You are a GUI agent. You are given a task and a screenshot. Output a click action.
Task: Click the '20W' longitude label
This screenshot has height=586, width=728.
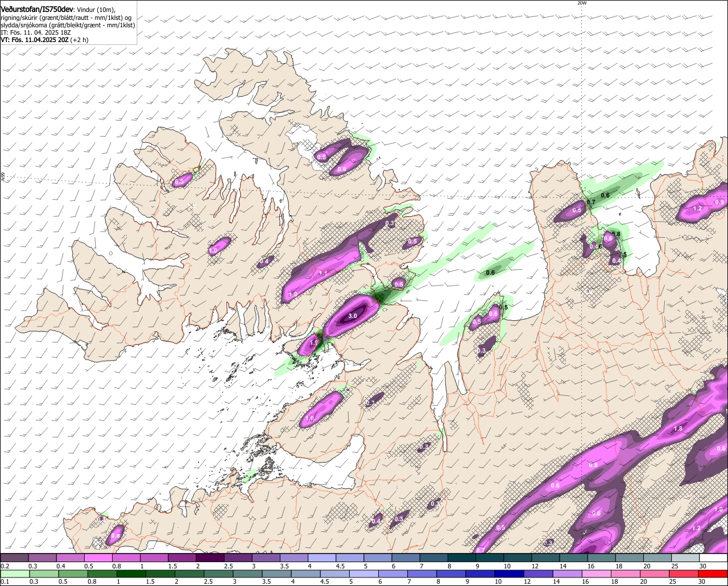pos(581,3)
